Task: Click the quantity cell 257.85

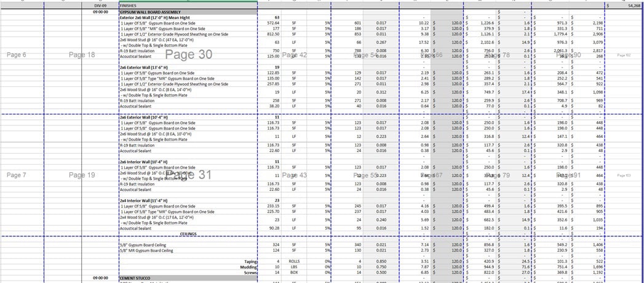Action: coord(270,84)
